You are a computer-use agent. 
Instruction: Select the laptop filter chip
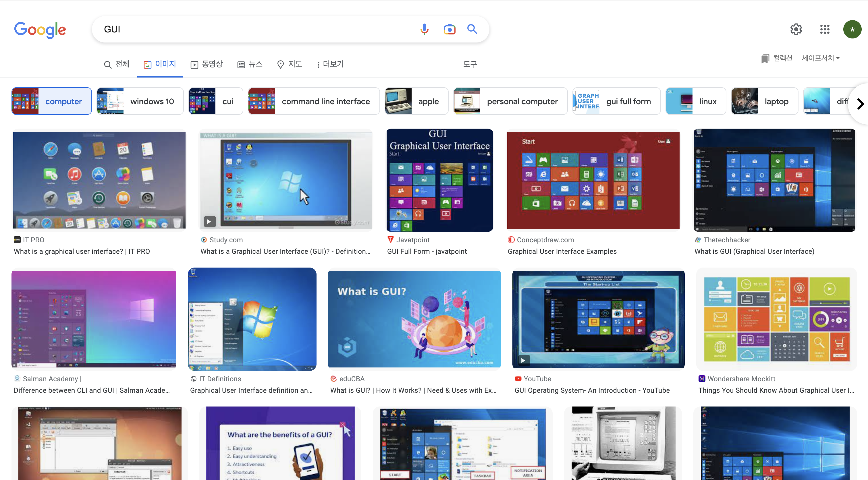(764, 101)
